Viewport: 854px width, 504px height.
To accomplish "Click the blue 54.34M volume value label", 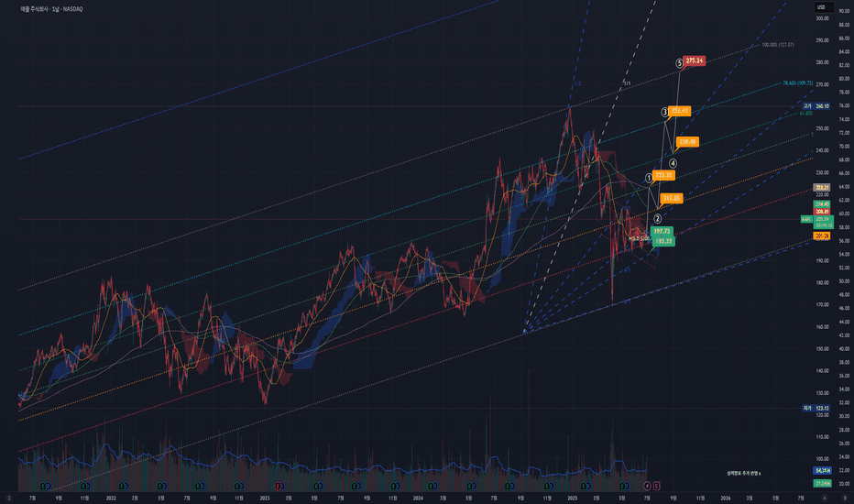I will [x=823, y=470].
